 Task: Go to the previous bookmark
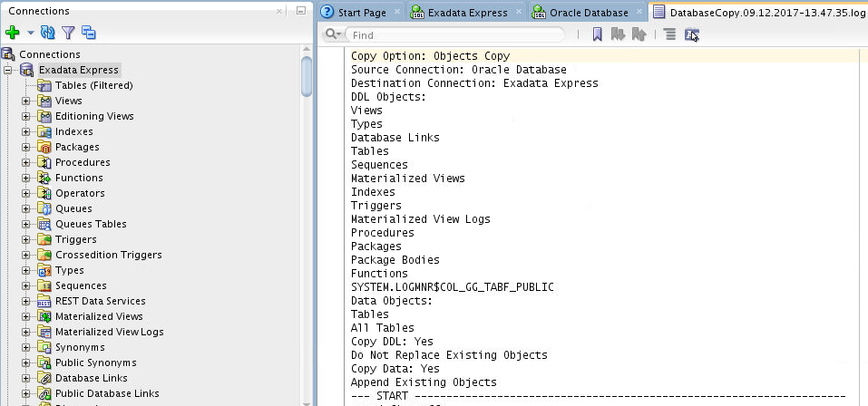639,34
